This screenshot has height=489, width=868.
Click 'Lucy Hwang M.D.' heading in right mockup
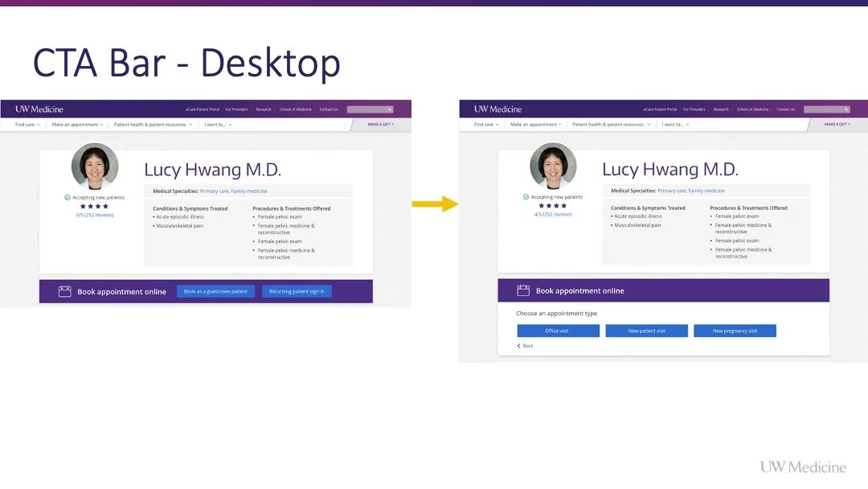click(x=670, y=169)
